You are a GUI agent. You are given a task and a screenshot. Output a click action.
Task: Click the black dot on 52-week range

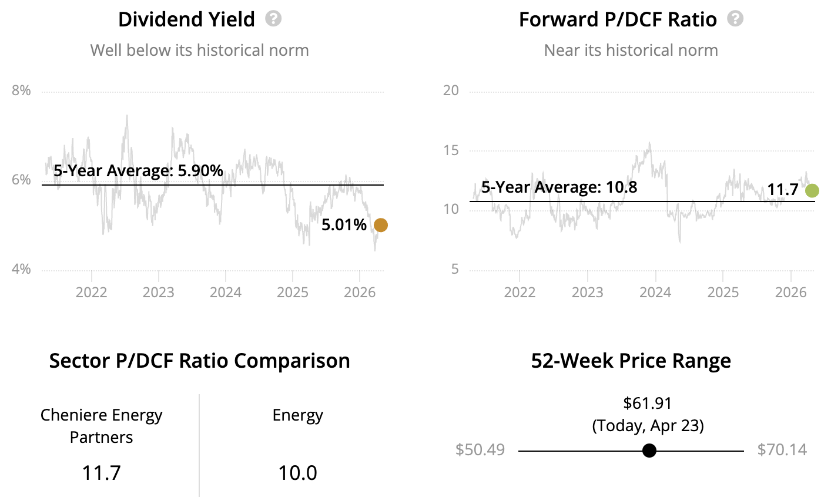(x=649, y=451)
